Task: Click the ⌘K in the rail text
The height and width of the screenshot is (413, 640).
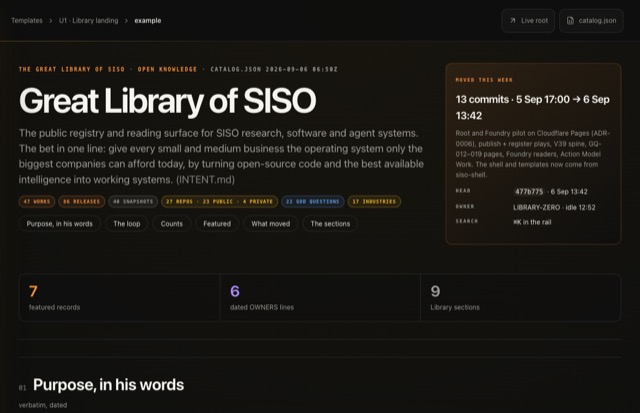Action: coord(532,222)
